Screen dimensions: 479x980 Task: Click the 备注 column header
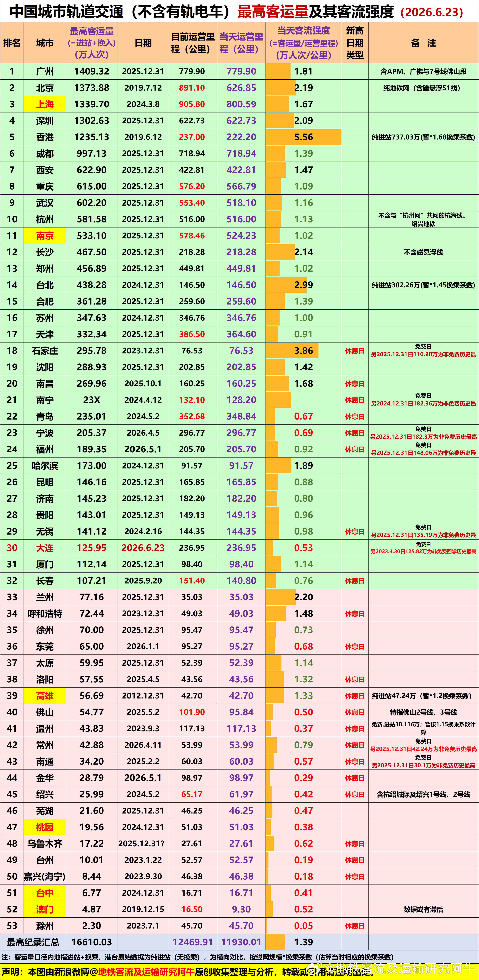423,43
